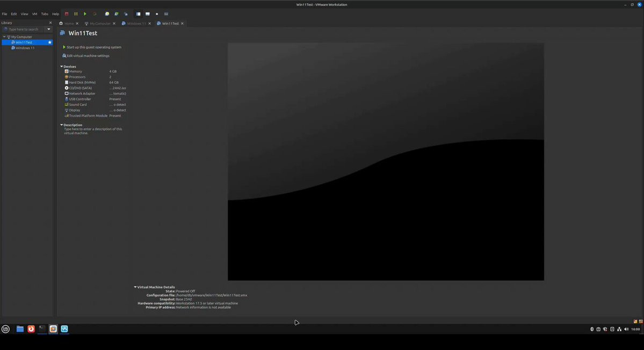The height and width of the screenshot is (350, 644).
Task: Click the full screen mode toolbar icon
Action: [x=157, y=14]
